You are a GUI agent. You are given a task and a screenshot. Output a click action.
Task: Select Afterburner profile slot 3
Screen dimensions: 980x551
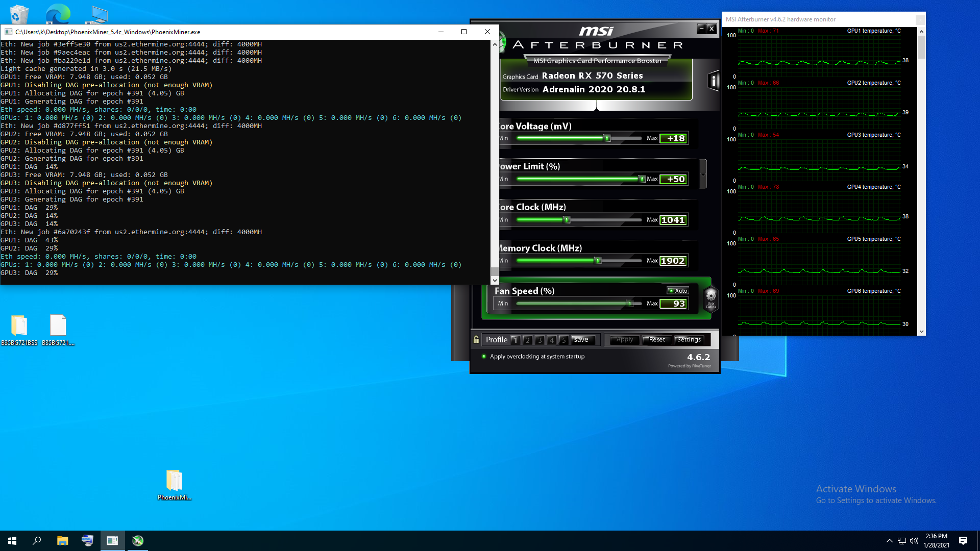(x=540, y=340)
